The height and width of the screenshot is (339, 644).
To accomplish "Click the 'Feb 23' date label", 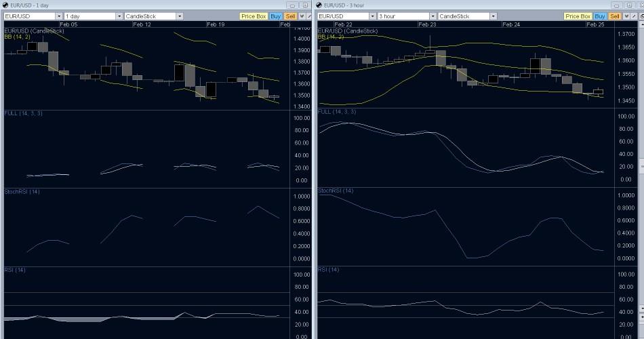I will coord(427,24).
